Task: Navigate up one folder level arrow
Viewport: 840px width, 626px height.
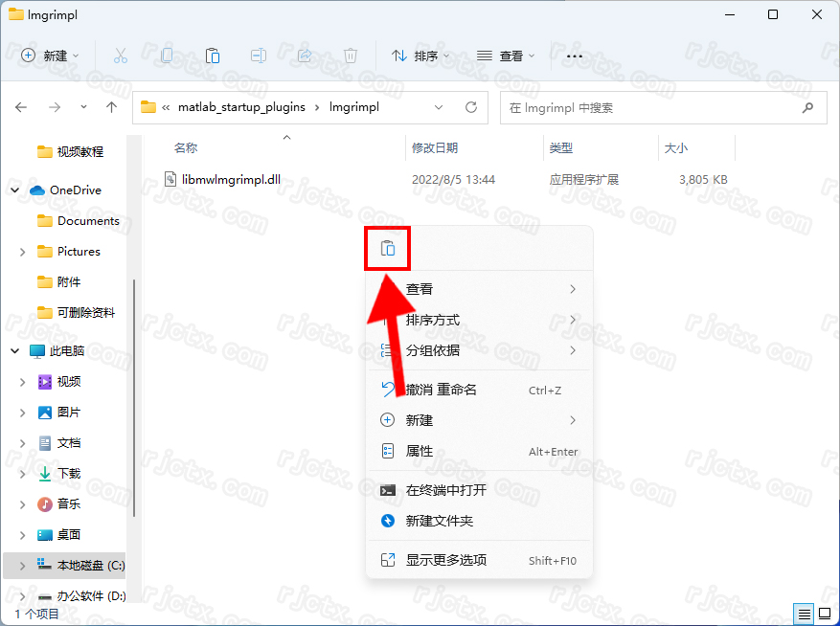Action: (x=112, y=107)
